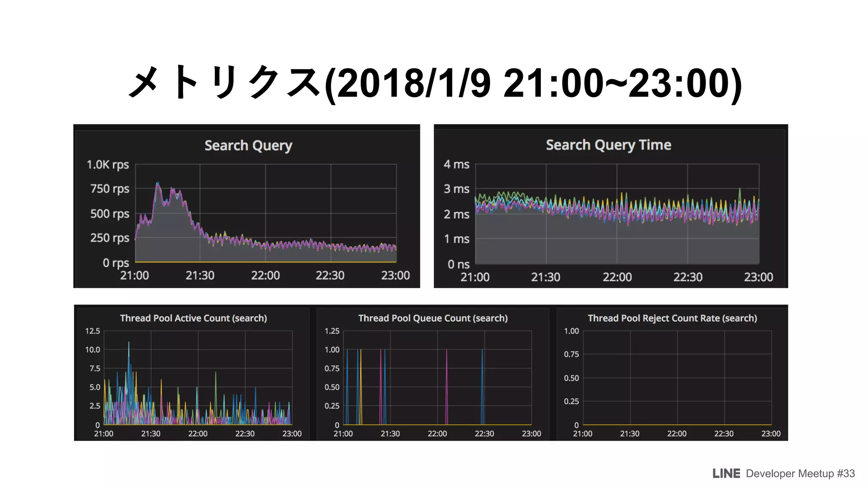Click the highest rps peak in Search Query graph
The width and height of the screenshot is (868, 488).
tap(158, 183)
